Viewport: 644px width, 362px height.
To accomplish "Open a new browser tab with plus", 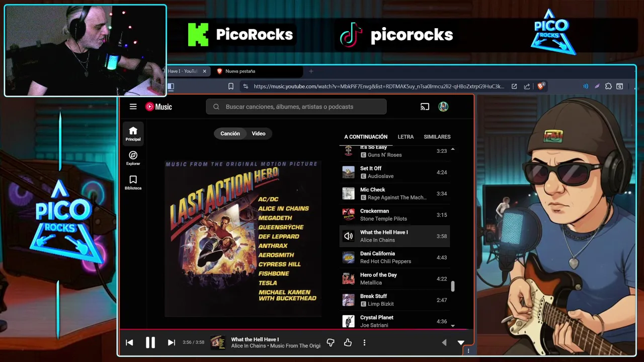I will tap(311, 71).
